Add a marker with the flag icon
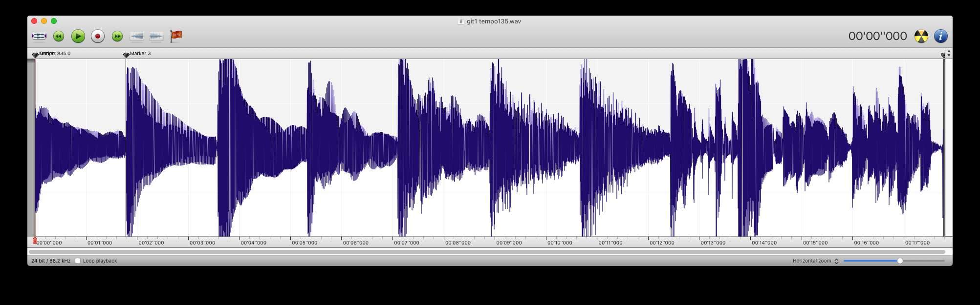Image resolution: width=980 pixels, height=305 pixels. pos(175,36)
